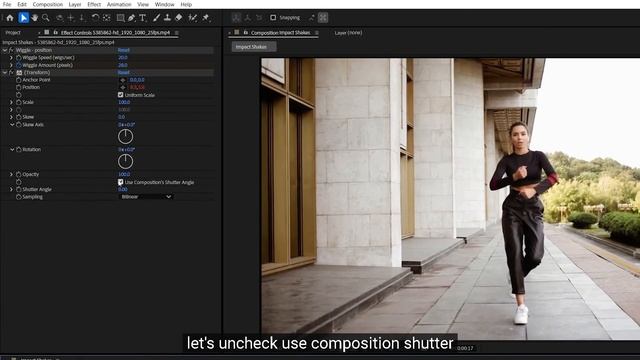Image resolution: width=640 pixels, height=360 pixels.
Task: Toggle the fx switch for Wiggle - position
Action: [11, 50]
